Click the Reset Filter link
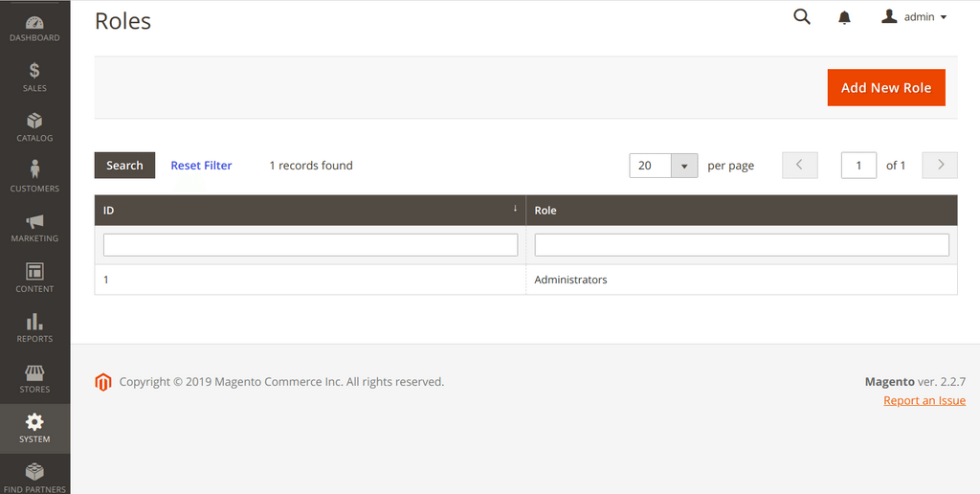The height and width of the screenshot is (494, 980). tap(201, 166)
